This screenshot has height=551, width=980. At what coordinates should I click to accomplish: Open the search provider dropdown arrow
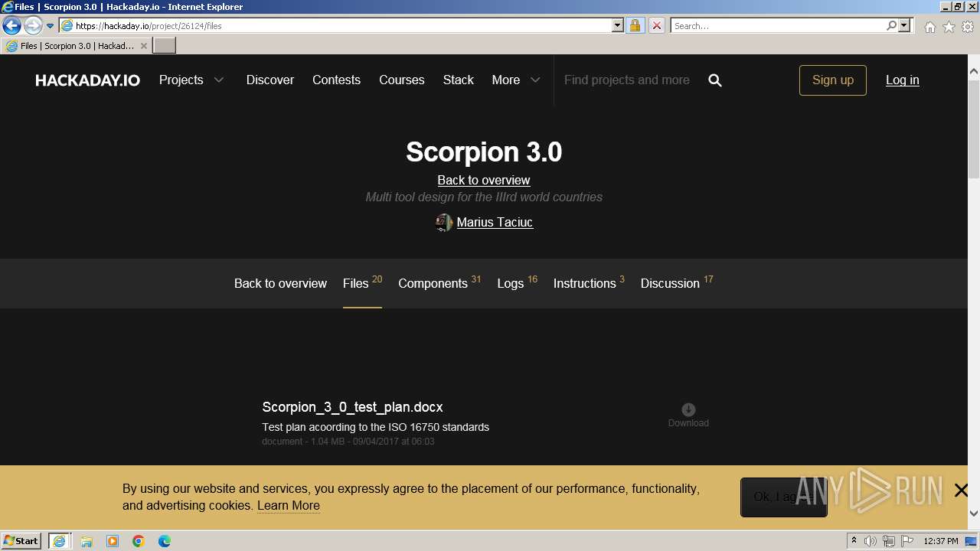click(904, 25)
